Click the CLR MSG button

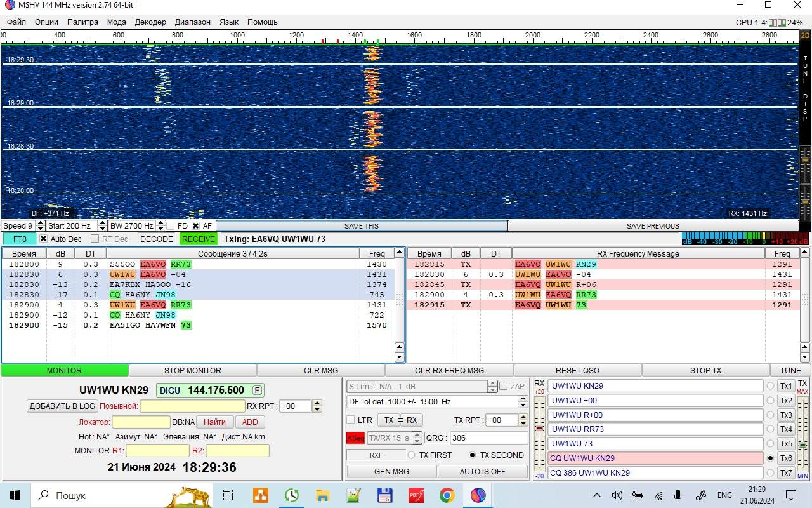[x=321, y=371]
